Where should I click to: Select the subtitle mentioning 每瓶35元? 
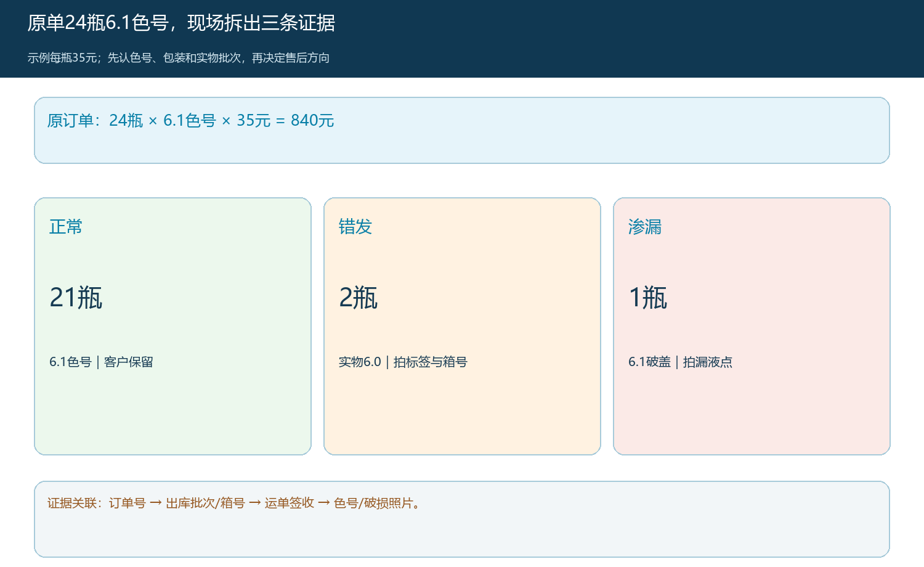[x=179, y=58]
